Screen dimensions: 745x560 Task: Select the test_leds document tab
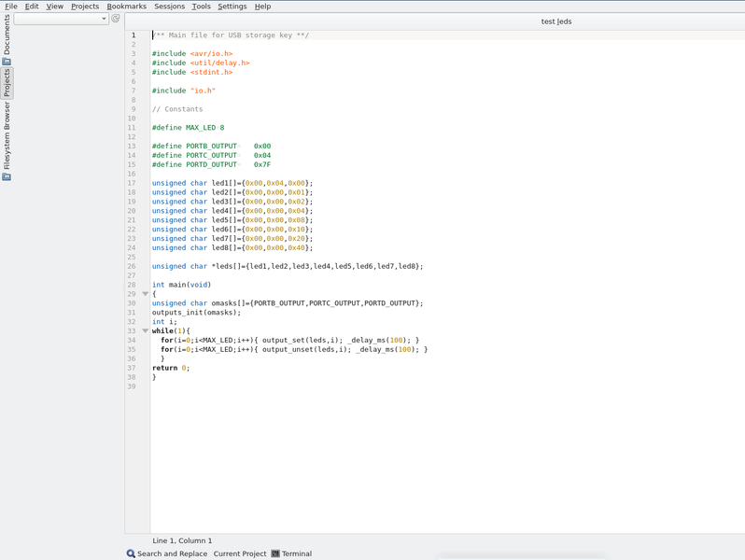[x=555, y=21]
